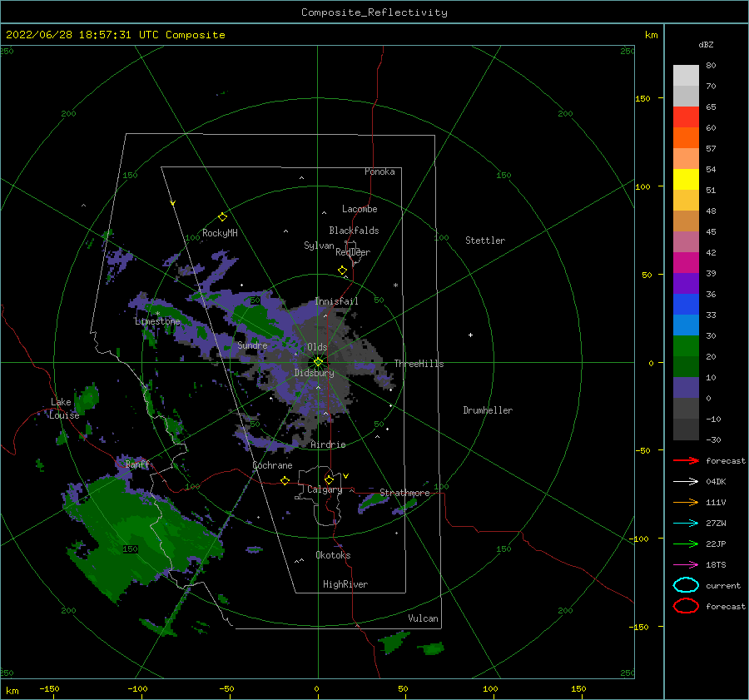Viewport: 749px width, 700px height.
Task: Select the magenta 39-42 dBZ swatch
Action: [x=686, y=262]
